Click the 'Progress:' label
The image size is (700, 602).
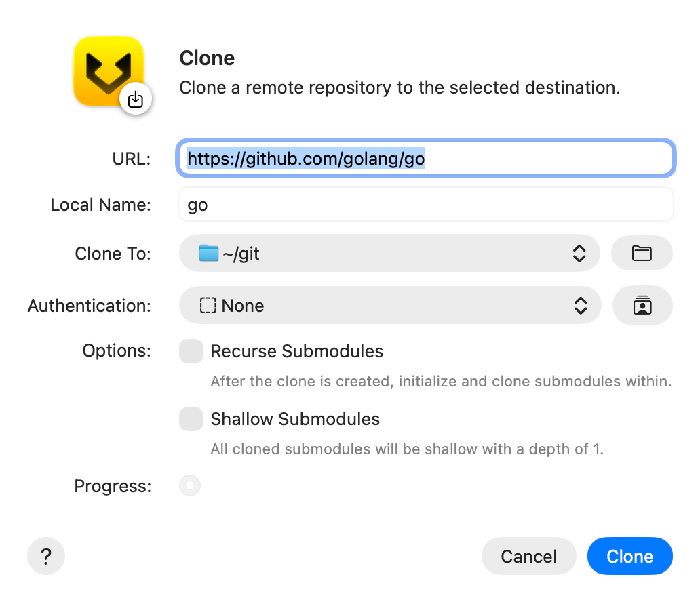click(113, 486)
